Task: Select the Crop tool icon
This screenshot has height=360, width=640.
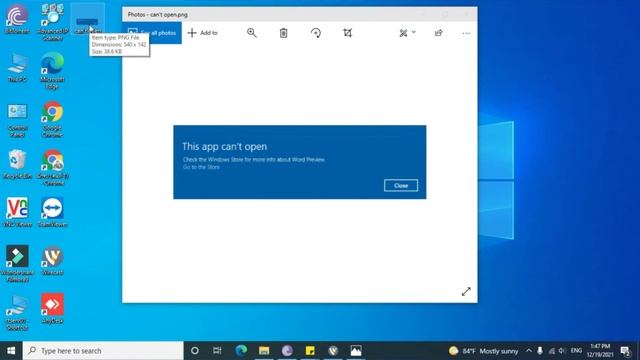Action: [347, 33]
